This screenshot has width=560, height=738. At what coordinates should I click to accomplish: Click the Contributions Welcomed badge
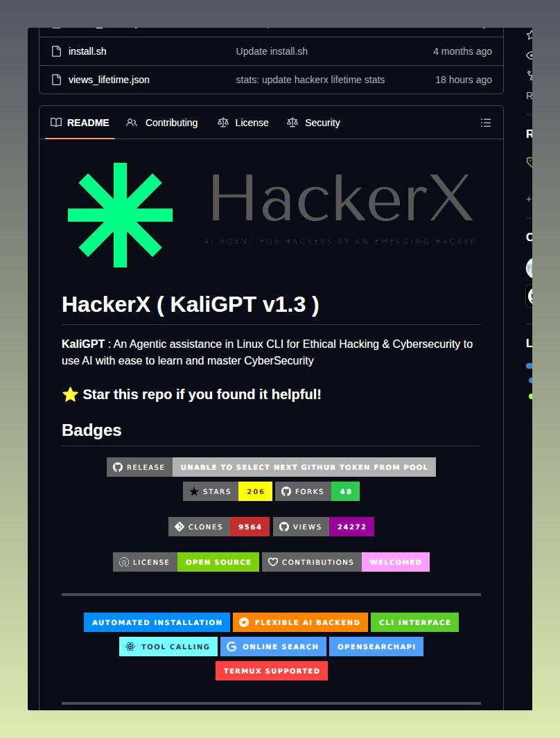point(346,562)
